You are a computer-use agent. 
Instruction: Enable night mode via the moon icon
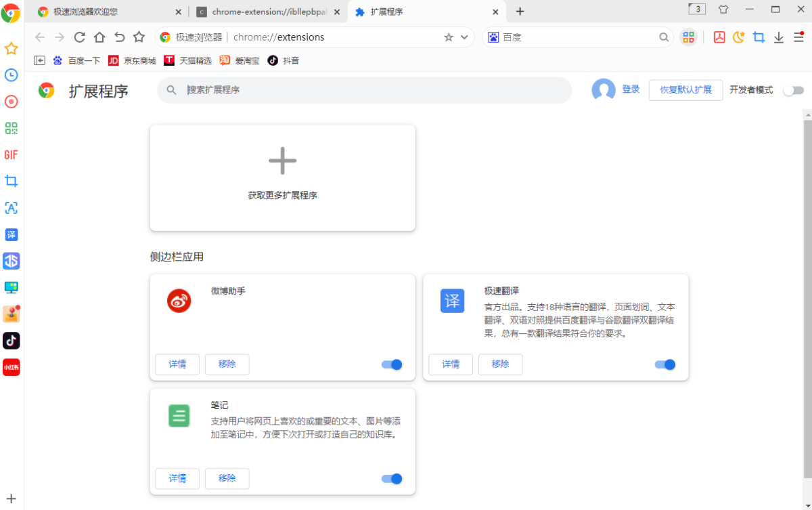pos(738,37)
